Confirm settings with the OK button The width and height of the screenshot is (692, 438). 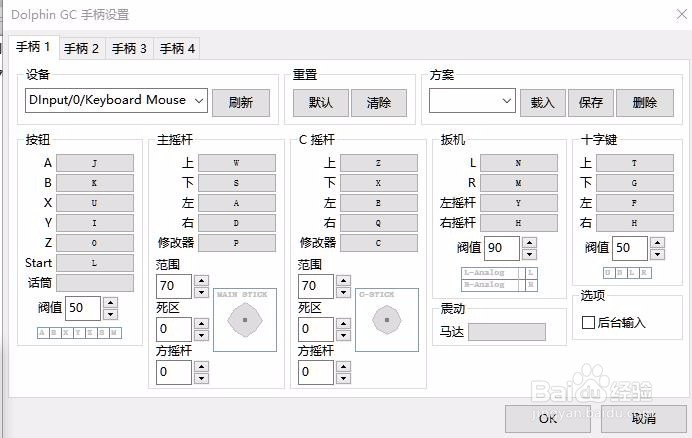[x=548, y=419]
